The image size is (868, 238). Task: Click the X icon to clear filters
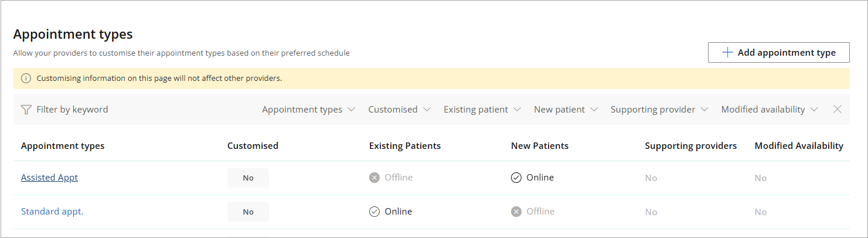click(x=838, y=109)
